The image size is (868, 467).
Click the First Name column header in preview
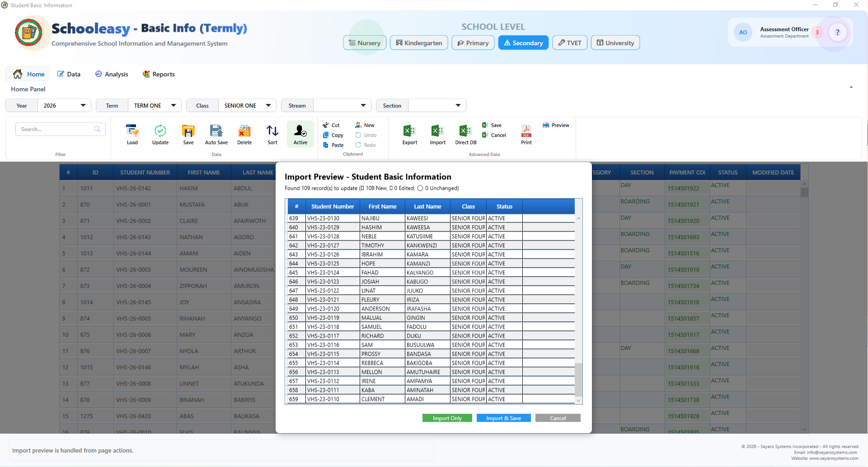click(382, 207)
